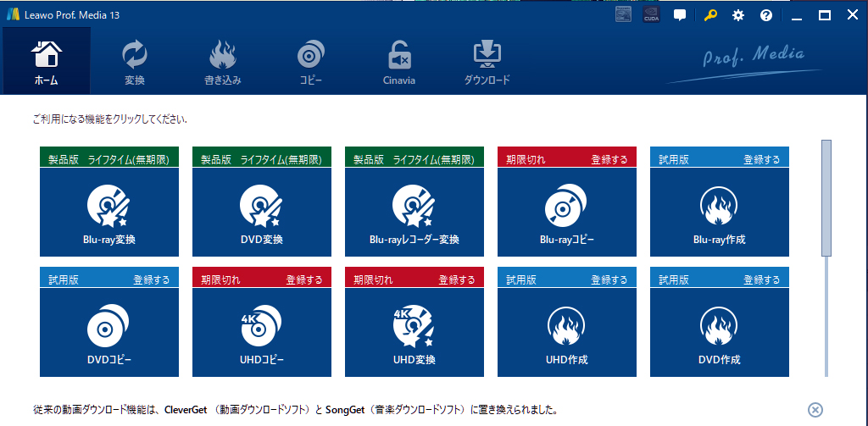Click 登録する on the Blu-ray作成 tile

762,160
